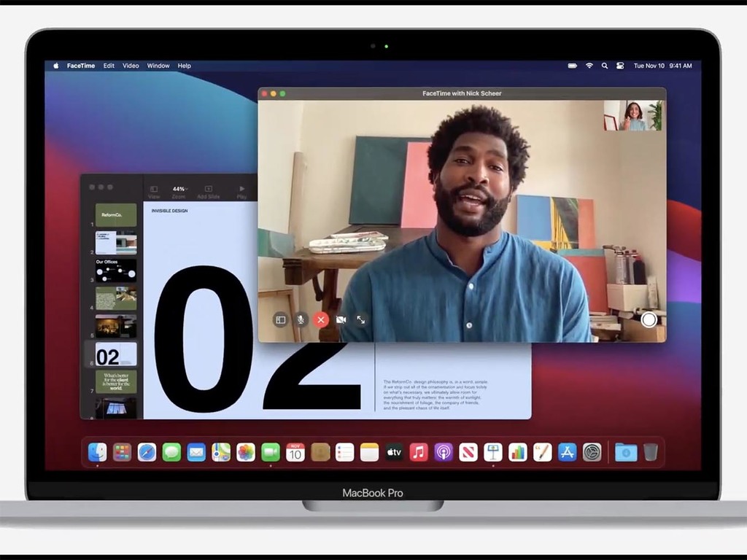Image resolution: width=747 pixels, height=560 pixels.
Task: Select slide 2 thumbnail in Keynote
Action: 116,243
